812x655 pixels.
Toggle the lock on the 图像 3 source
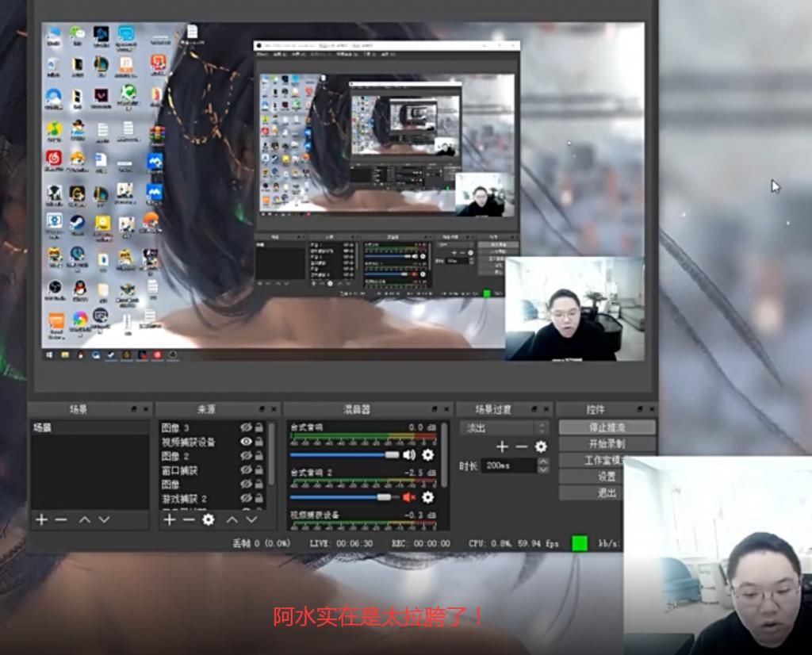point(259,427)
